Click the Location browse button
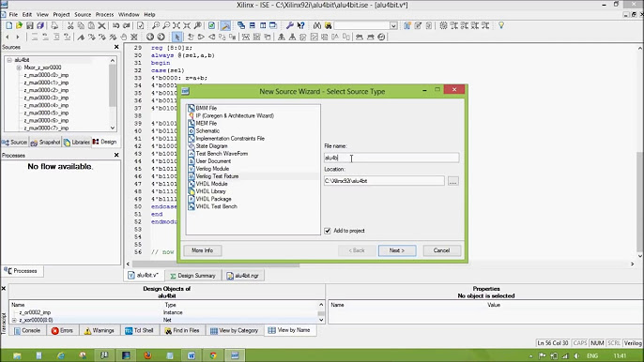 (453, 181)
